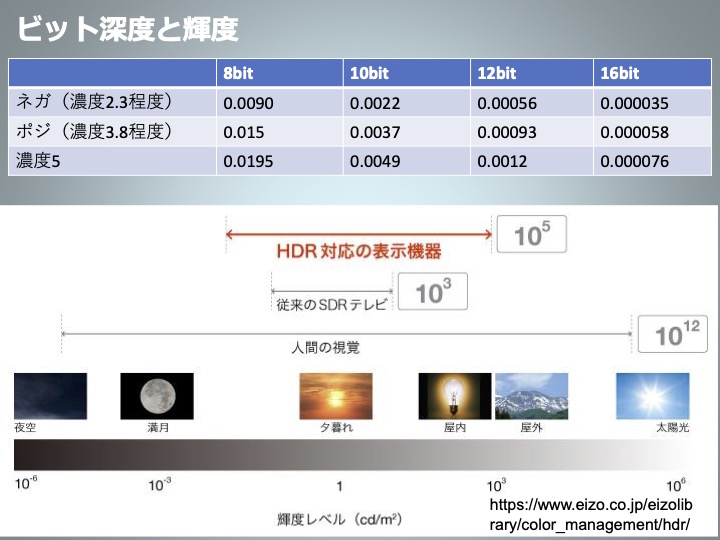
Task: Select the full moon photo
Action: pos(156,395)
